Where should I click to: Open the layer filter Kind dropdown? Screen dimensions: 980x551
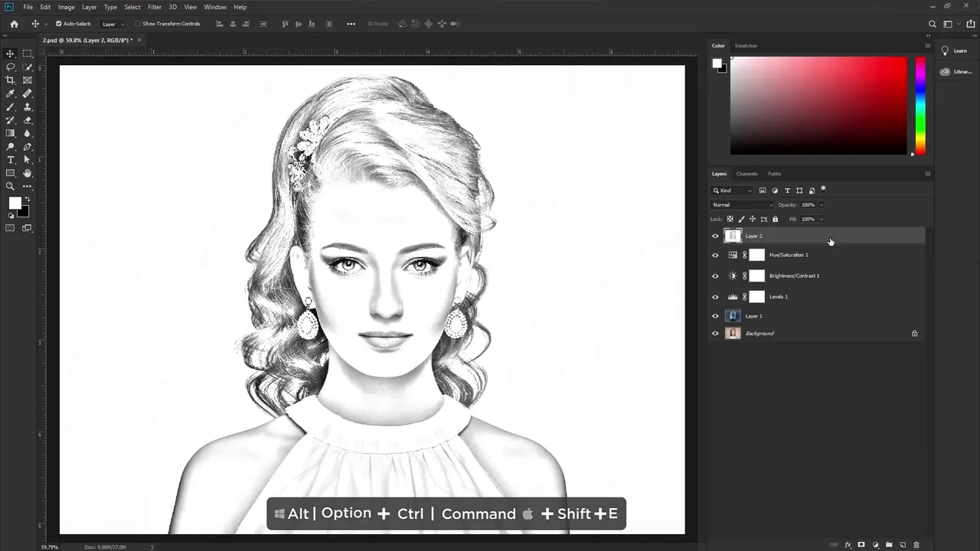(733, 191)
